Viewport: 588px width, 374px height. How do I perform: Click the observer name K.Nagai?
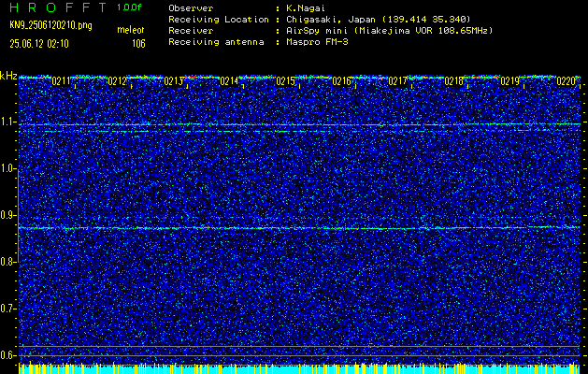pyautogui.click(x=305, y=7)
